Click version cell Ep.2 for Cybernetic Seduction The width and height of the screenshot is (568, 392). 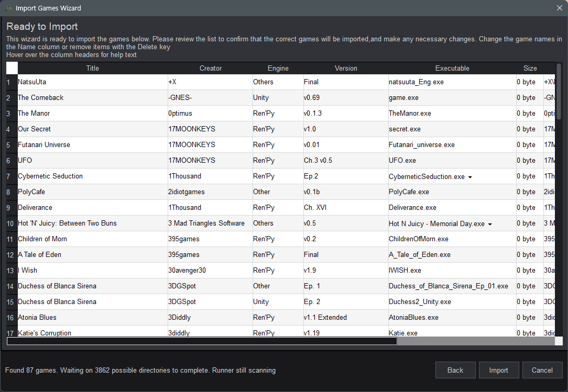coord(346,176)
